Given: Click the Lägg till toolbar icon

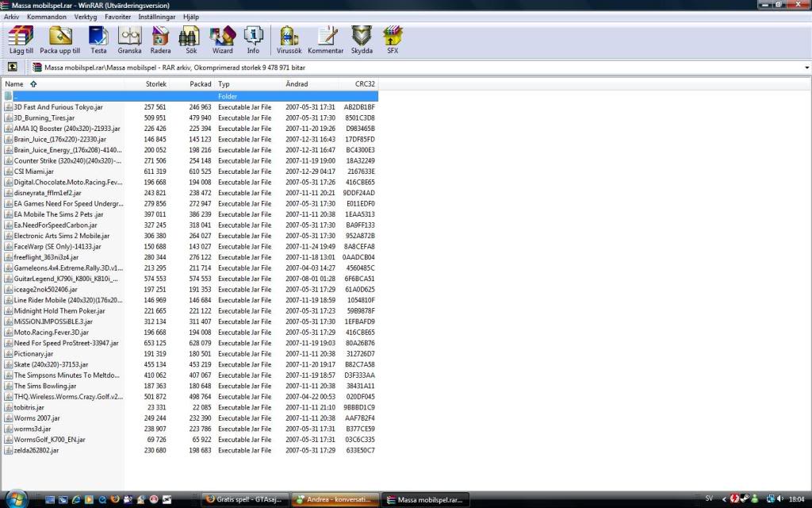Looking at the screenshot, I should click(21, 40).
